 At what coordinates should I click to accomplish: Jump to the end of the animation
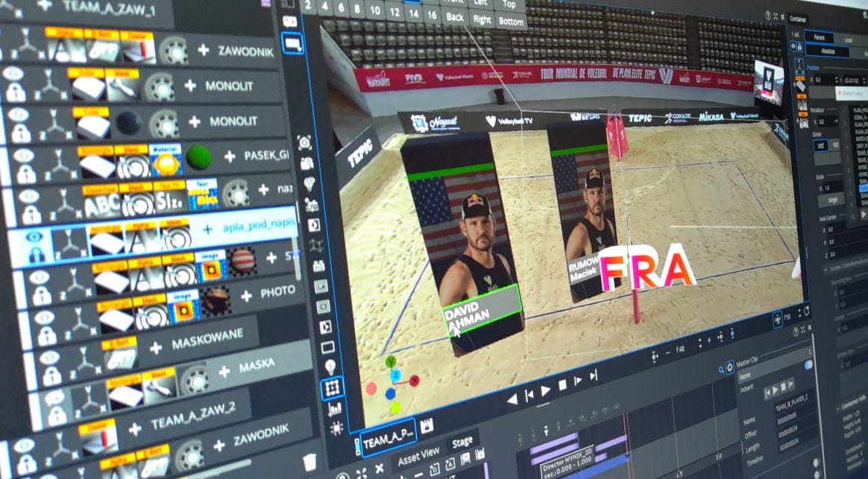click(x=594, y=375)
